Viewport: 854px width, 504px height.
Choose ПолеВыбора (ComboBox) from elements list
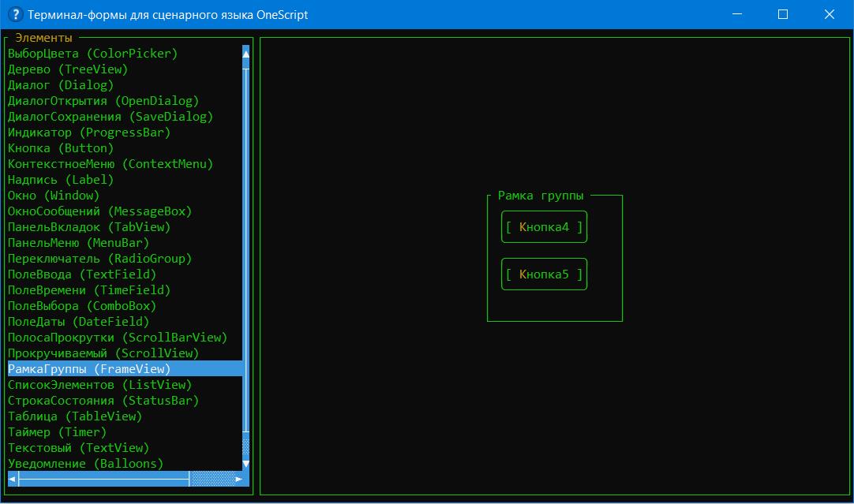point(82,306)
